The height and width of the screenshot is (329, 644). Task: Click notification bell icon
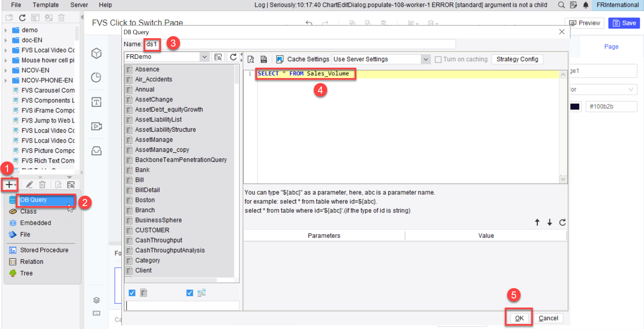586,5
